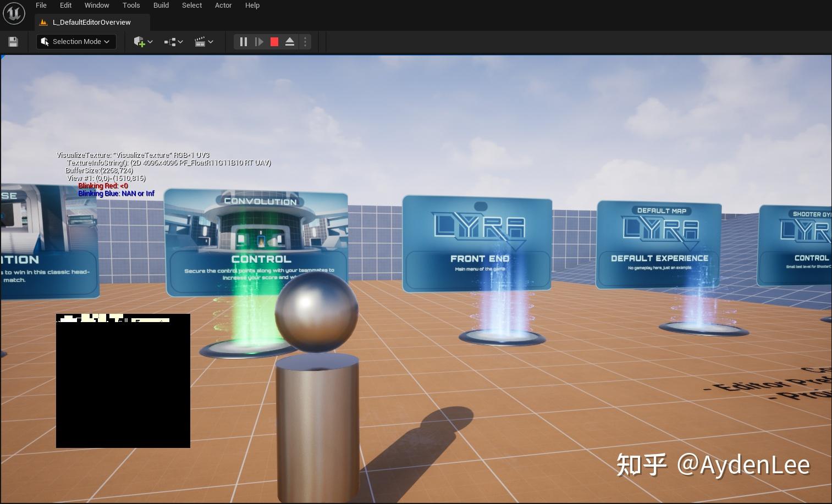The height and width of the screenshot is (504, 832).
Task: Save the current level
Action: tap(13, 41)
